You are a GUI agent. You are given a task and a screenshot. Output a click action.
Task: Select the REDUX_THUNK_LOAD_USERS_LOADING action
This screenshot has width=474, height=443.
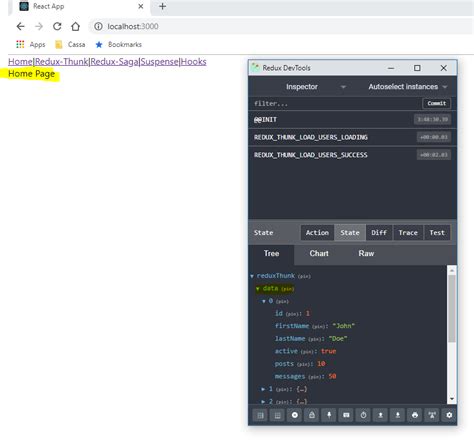[x=352, y=137]
